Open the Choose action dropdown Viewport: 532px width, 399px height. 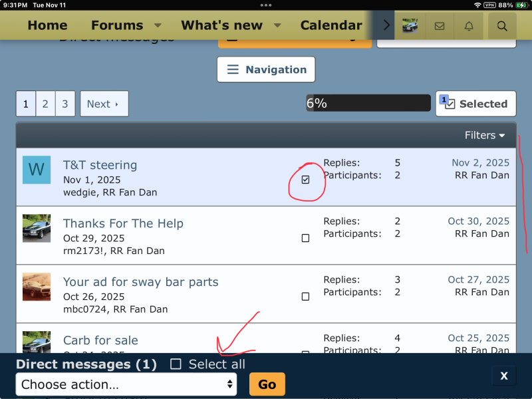[126, 384]
